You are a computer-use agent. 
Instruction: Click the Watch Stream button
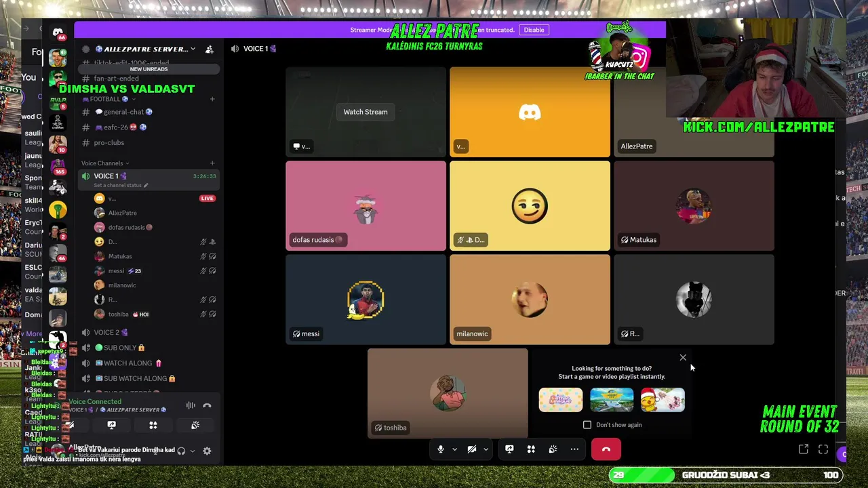pos(366,112)
